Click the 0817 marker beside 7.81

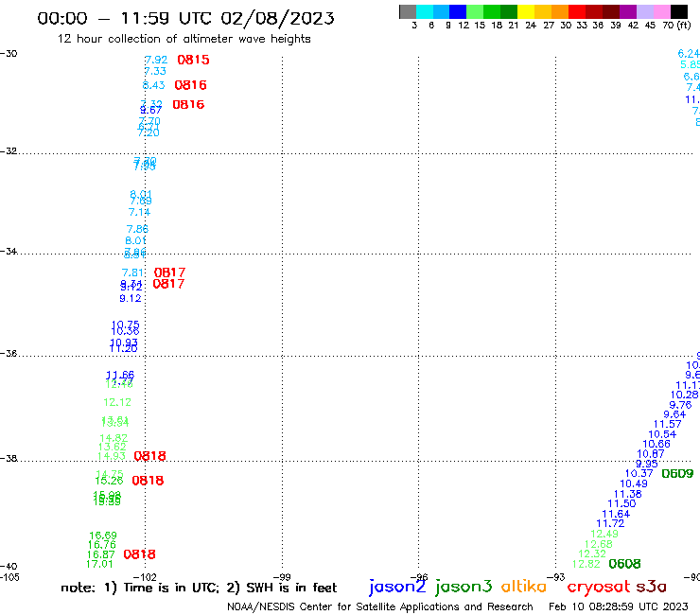pyautogui.click(x=169, y=272)
